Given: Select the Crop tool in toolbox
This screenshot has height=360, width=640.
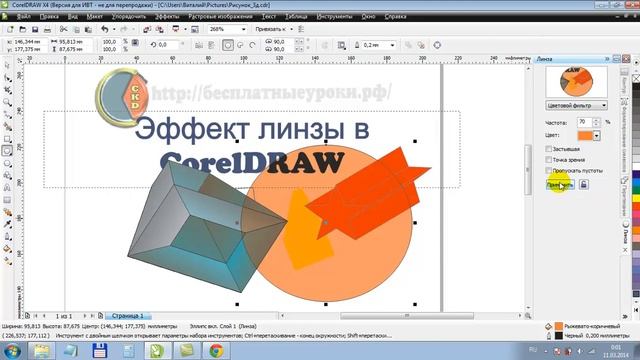Looking at the screenshot, I should point(7,90).
